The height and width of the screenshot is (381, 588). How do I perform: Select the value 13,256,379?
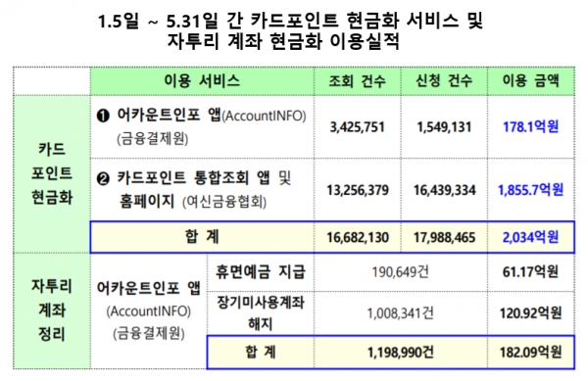click(x=358, y=190)
